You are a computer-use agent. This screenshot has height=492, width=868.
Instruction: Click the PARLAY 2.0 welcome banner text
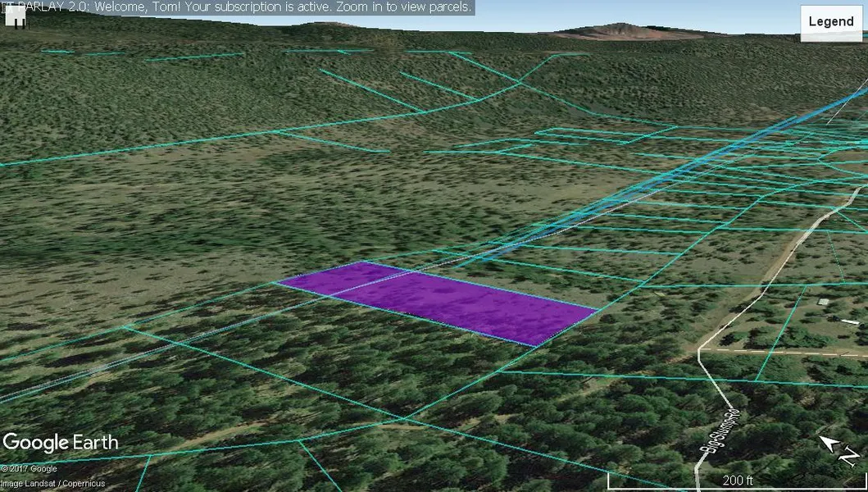point(238,7)
